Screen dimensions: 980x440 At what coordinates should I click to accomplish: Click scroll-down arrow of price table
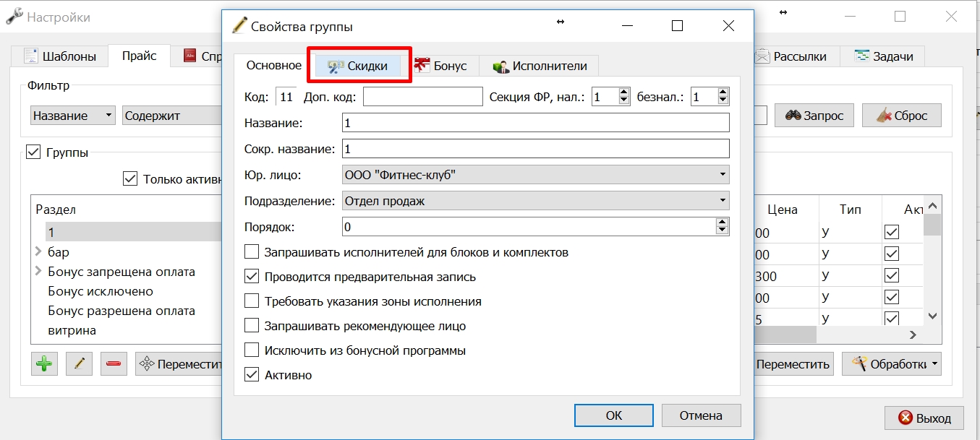pos(932,316)
